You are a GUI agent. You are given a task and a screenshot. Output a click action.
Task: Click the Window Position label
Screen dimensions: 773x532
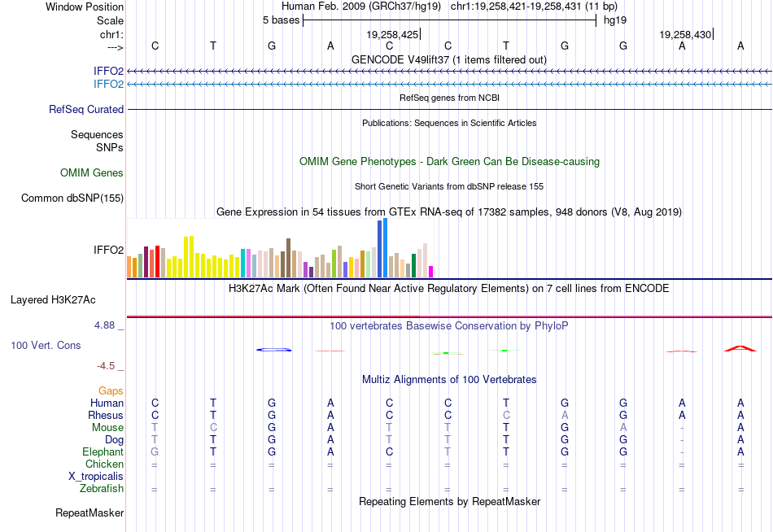pyautogui.click(x=85, y=7)
